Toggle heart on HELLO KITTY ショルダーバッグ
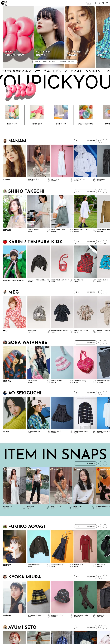Image resolution: width=110 pixels, height=644 pixels. click(x=72, y=281)
